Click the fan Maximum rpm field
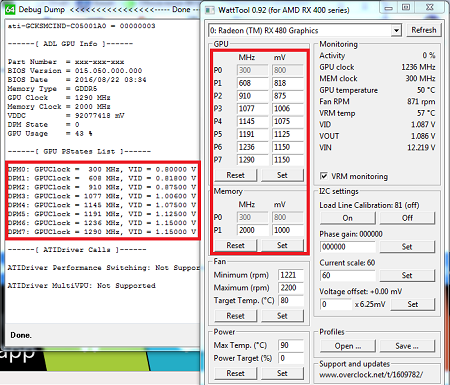Image resolution: width=450 pixels, height=385 pixels. tap(291, 288)
